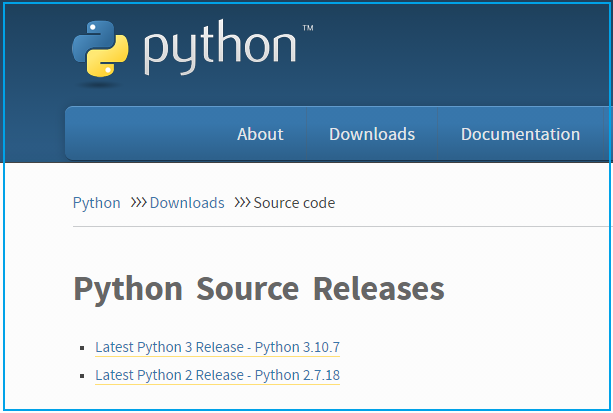This screenshot has width=613, height=413.
Task: Click the triple chevron before Source code
Action: tap(242, 203)
